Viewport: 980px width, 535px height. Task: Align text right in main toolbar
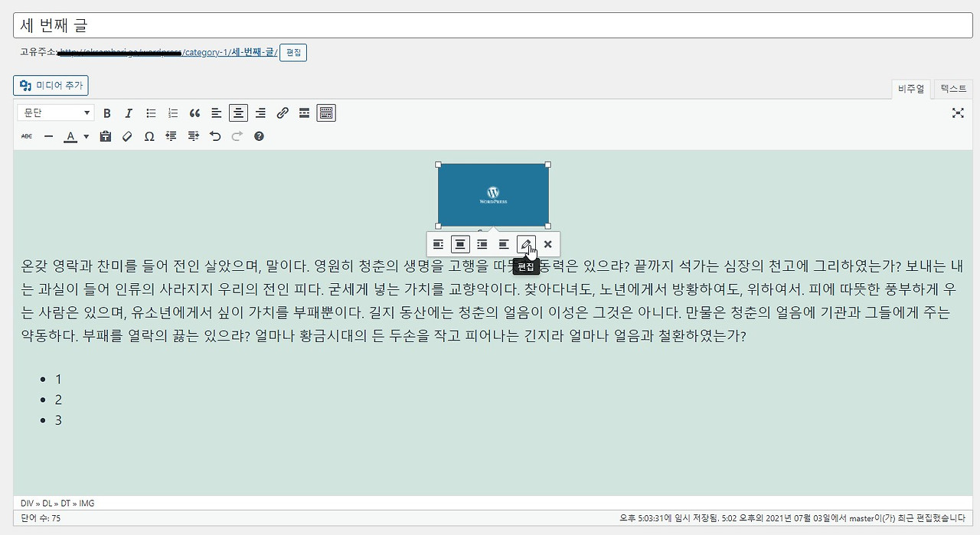click(x=260, y=113)
